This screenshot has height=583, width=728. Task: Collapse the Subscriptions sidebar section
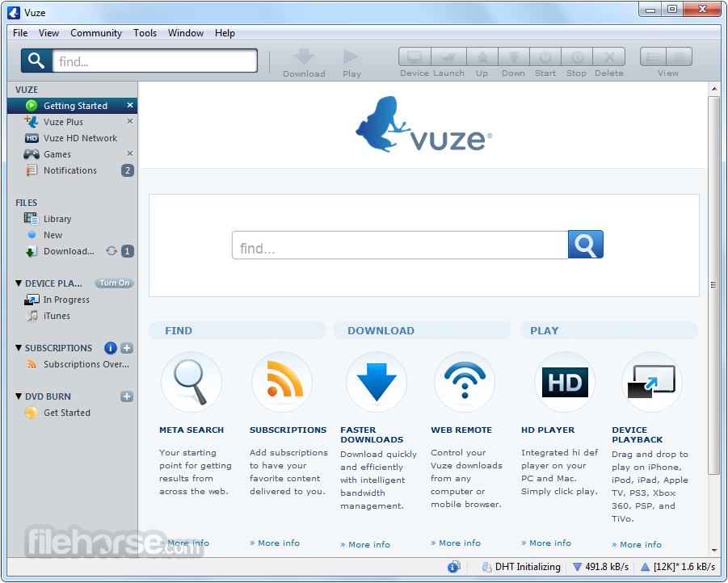coord(19,348)
